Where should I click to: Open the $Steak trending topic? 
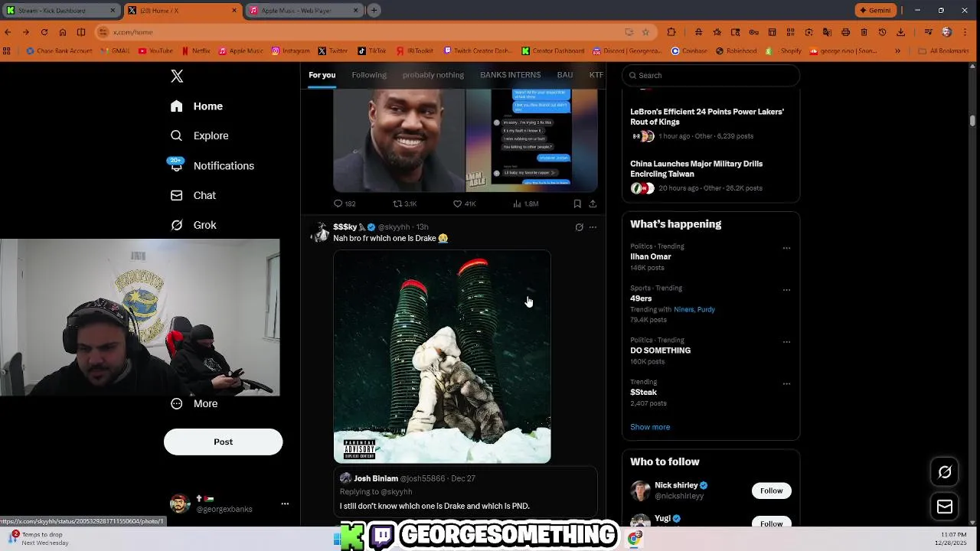coord(643,393)
